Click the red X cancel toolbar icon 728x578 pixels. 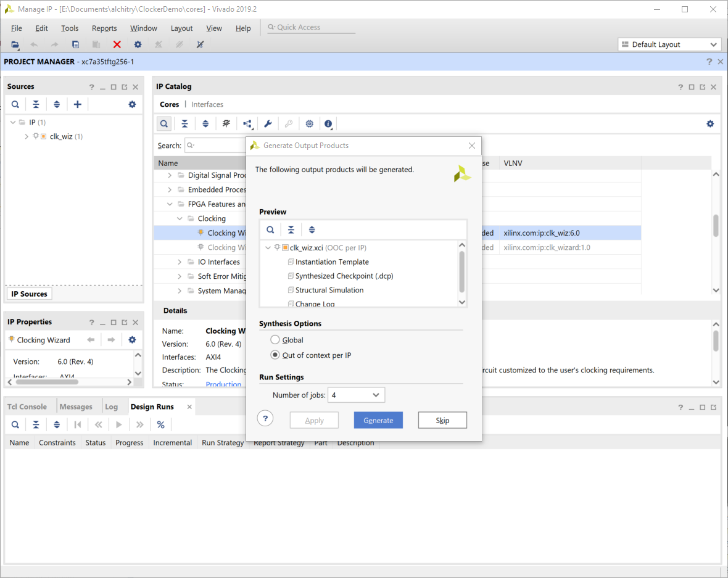point(117,44)
